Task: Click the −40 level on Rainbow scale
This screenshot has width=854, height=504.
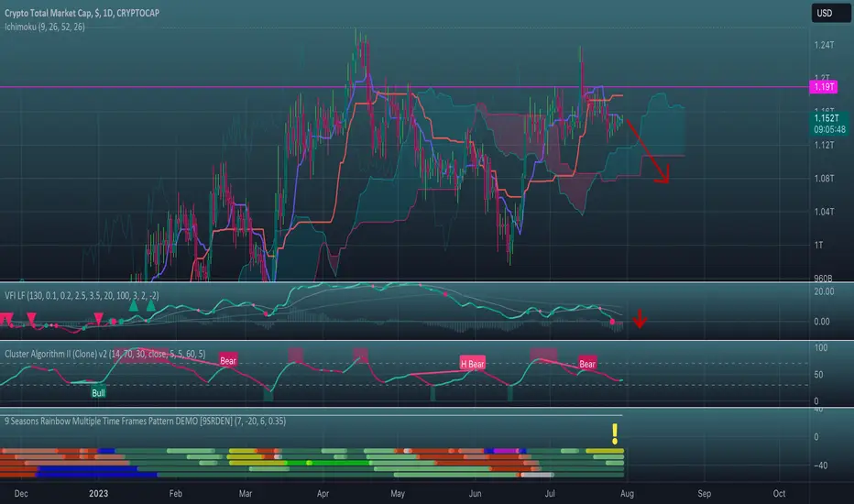Action: [x=821, y=466]
